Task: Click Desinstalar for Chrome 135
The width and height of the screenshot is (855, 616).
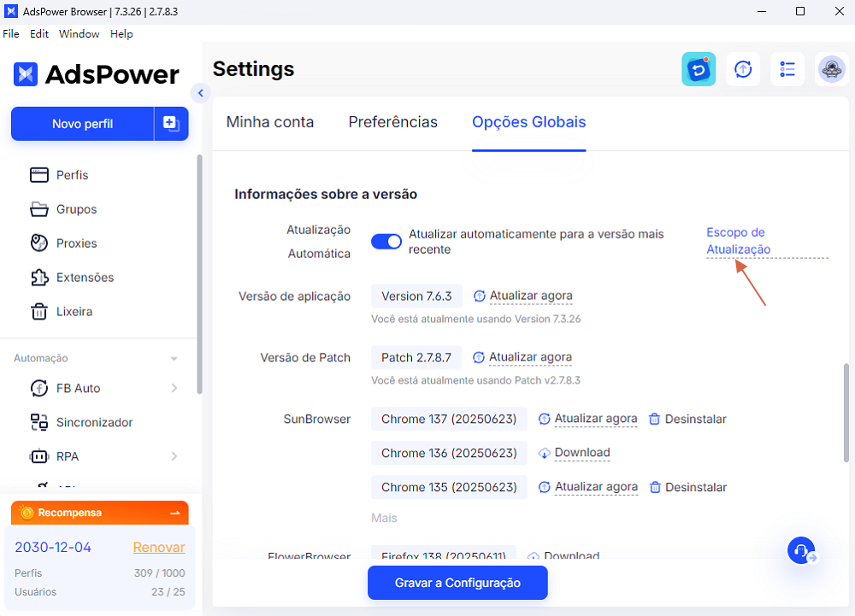Action: [696, 487]
